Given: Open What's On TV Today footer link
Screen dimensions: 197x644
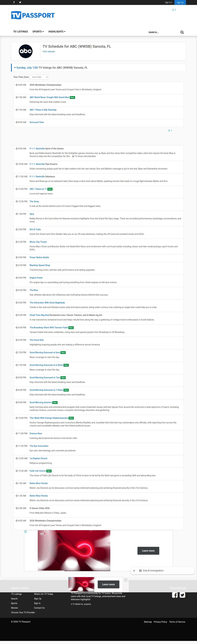Looking at the screenshot, I should tap(44, 594).
